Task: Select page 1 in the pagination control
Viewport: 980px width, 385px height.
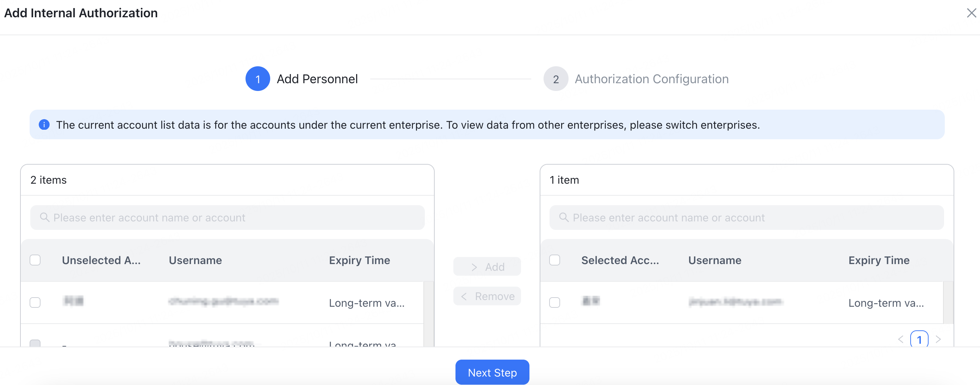Action: (920, 339)
